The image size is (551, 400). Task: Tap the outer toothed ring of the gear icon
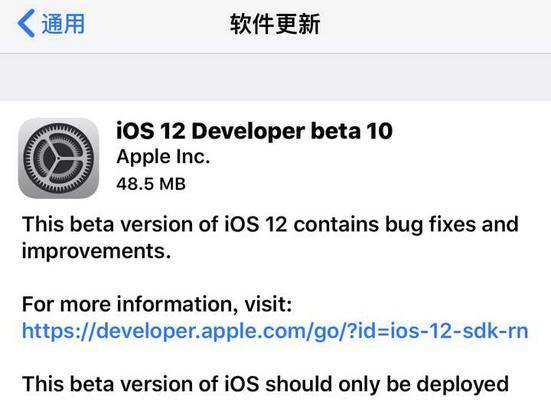pyautogui.click(x=59, y=130)
